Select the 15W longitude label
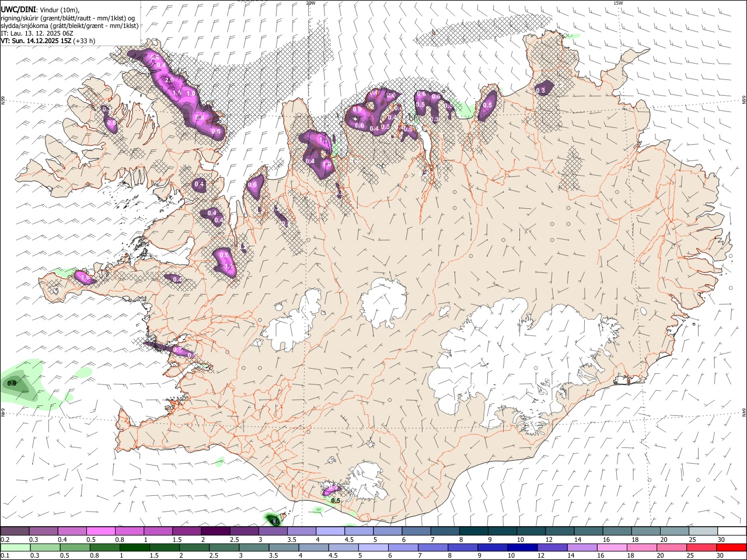Viewport: 747px width, 560px height. tap(618, 3)
